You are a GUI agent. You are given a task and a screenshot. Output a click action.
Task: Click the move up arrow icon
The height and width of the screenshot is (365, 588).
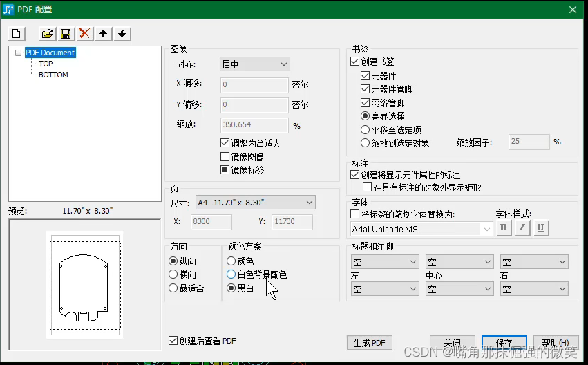103,33
